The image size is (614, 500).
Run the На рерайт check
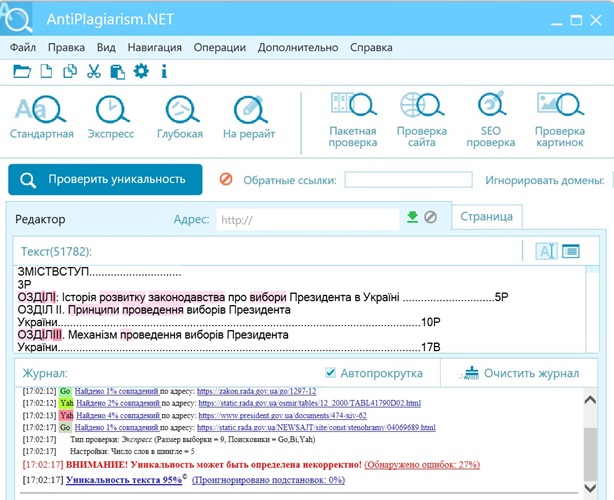[249, 117]
